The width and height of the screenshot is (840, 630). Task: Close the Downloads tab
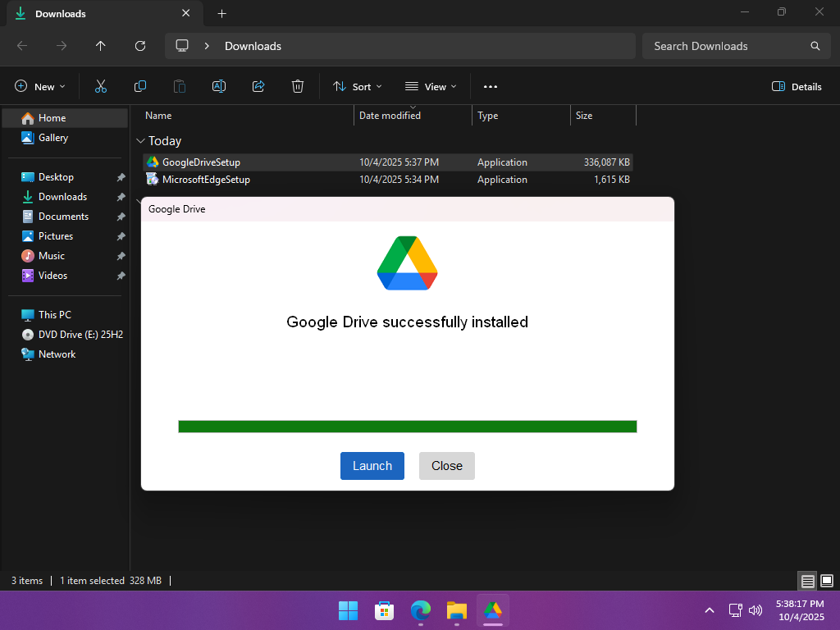186,13
